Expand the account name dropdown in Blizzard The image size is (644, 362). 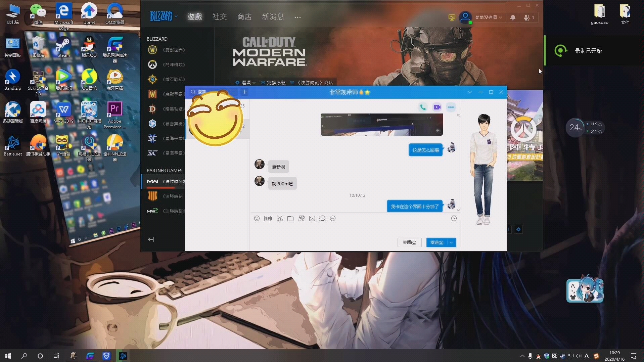point(488,17)
